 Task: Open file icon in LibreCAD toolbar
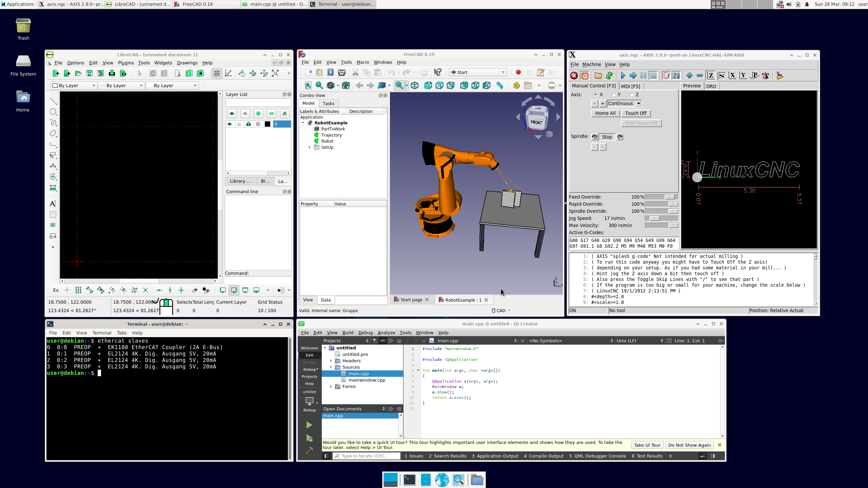[78, 73]
